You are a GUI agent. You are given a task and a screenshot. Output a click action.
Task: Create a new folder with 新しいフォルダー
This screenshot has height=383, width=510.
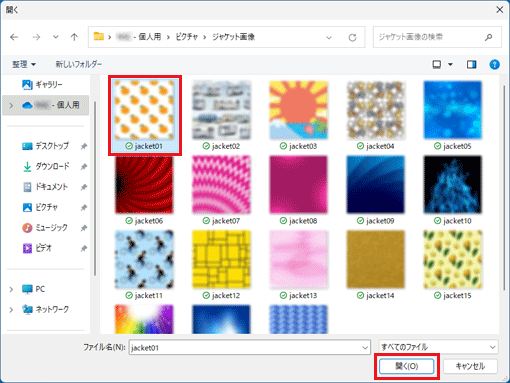coord(79,64)
